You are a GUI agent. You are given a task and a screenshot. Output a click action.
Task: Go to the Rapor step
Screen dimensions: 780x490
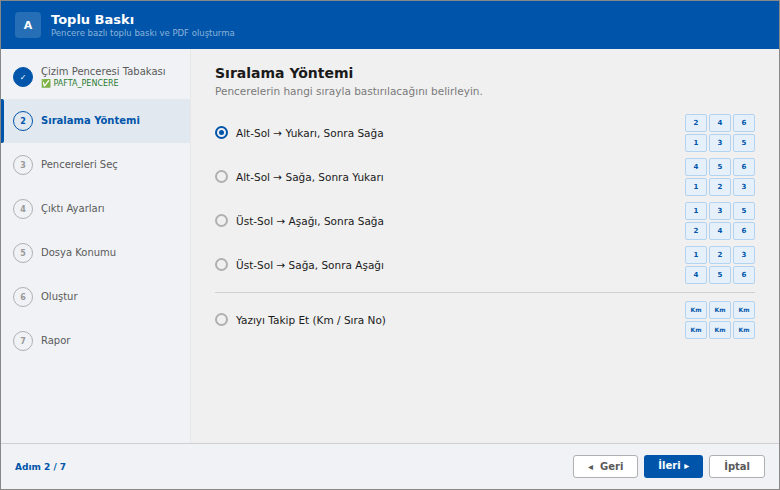coord(96,341)
